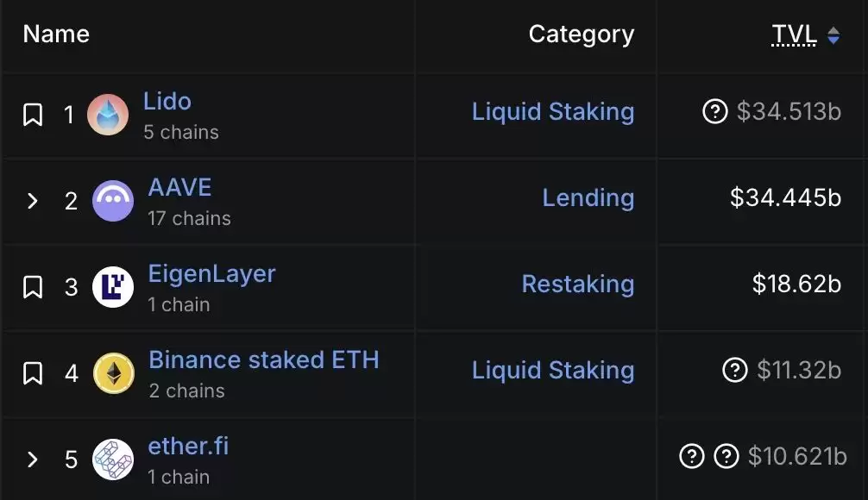Open the Lending category page

tap(588, 198)
